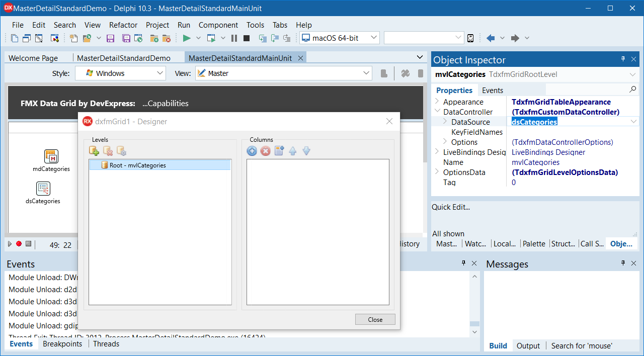Toggle macro record red button
Viewport: 644px width, 356px height.
click(19, 244)
